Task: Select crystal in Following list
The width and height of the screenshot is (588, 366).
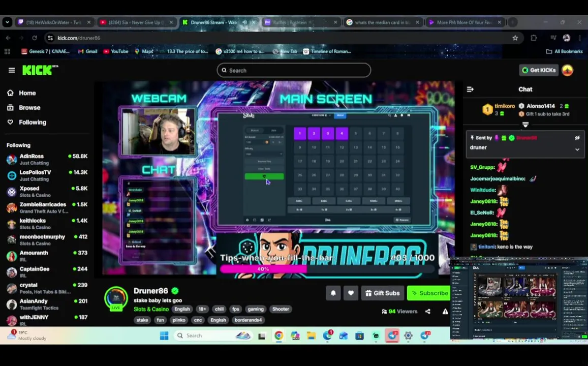Action: pos(47,288)
